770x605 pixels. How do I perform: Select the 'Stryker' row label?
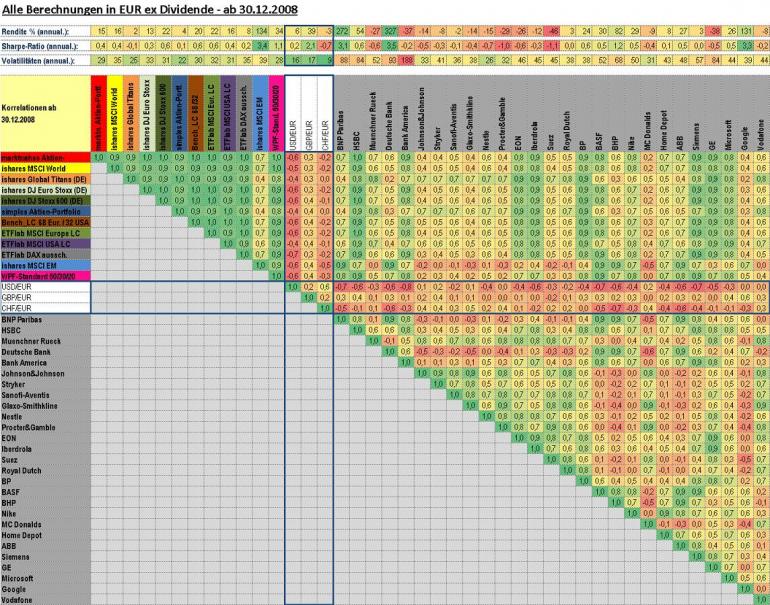tap(46, 385)
